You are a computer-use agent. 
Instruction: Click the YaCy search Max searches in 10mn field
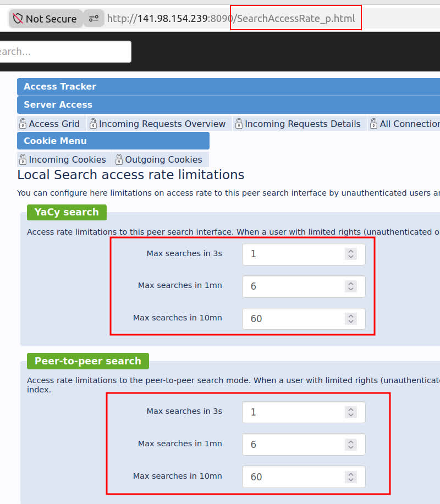(x=304, y=319)
